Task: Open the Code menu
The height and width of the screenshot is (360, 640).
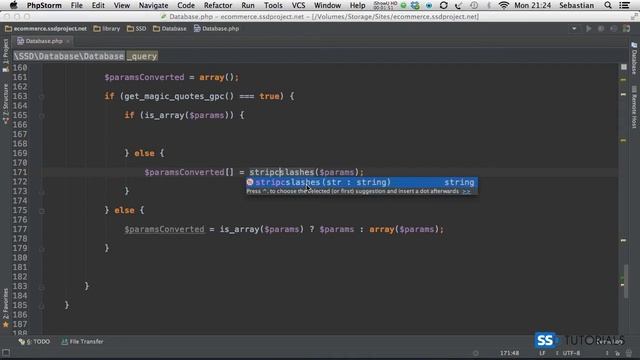Action: point(186,5)
